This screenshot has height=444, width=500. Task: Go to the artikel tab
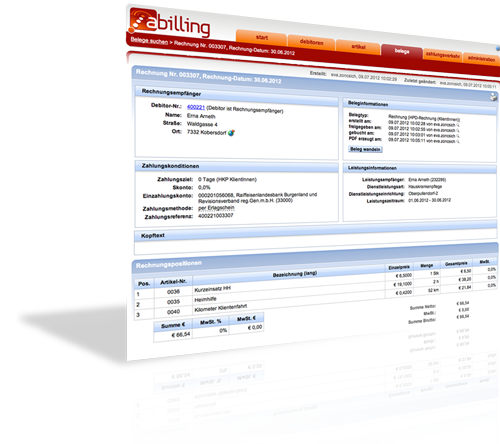358,47
